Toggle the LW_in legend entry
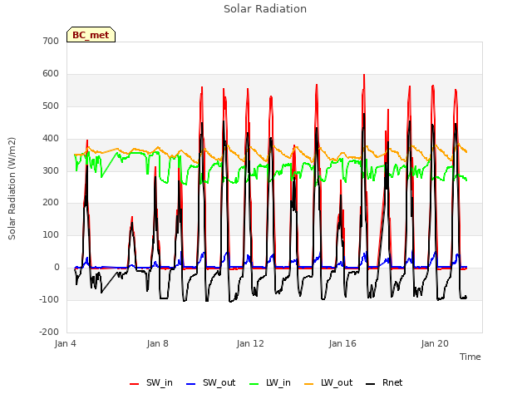This screenshot has height=399, width=532. [x=270, y=383]
